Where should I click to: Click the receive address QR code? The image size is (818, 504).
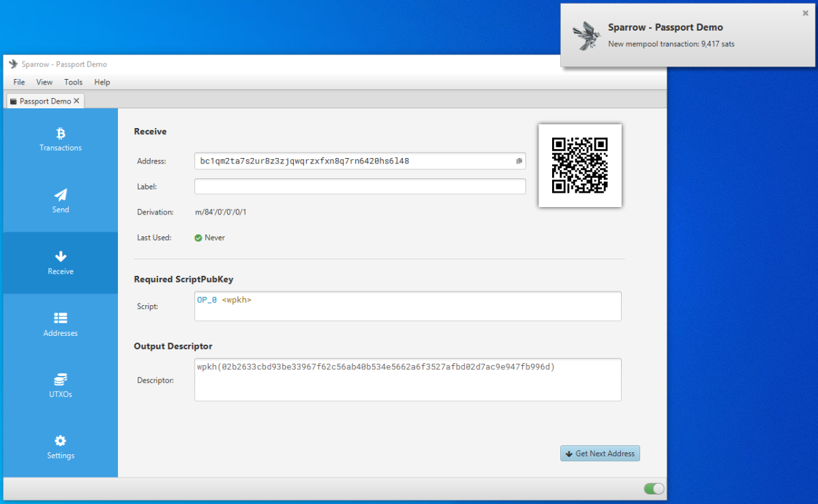click(x=579, y=166)
